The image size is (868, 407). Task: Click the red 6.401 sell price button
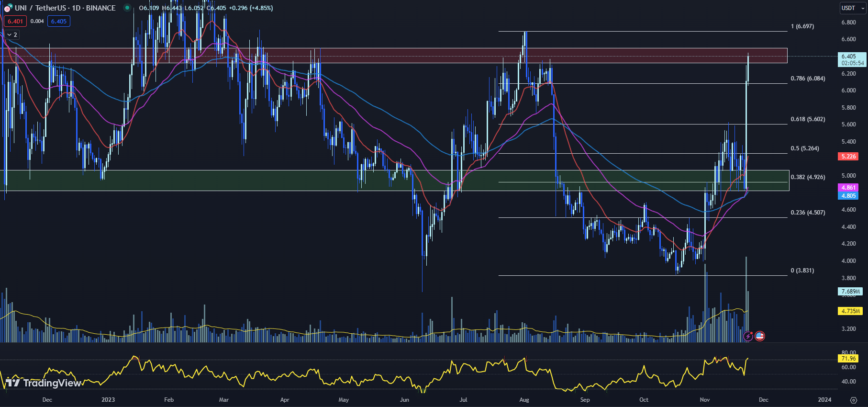click(15, 21)
